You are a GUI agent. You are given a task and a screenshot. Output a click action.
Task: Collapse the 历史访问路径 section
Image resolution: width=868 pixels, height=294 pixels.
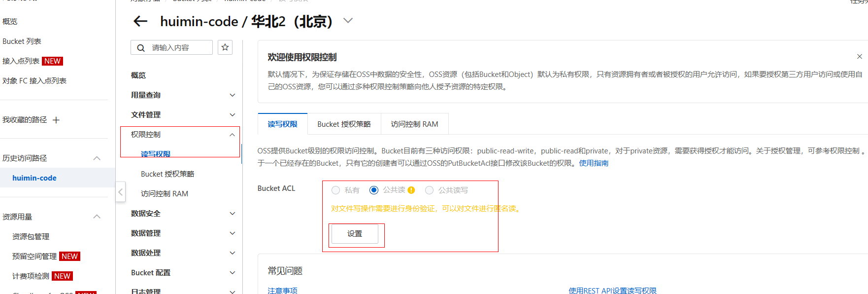(97, 158)
